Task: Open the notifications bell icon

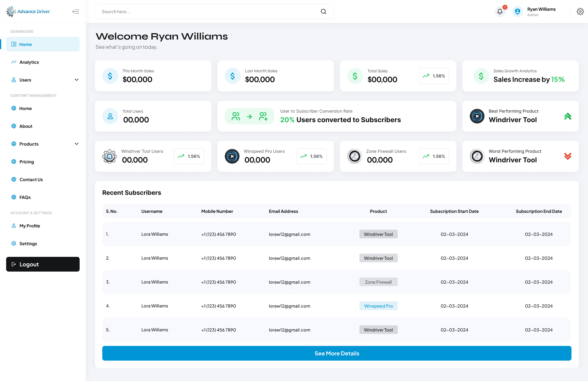Action: (500, 12)
